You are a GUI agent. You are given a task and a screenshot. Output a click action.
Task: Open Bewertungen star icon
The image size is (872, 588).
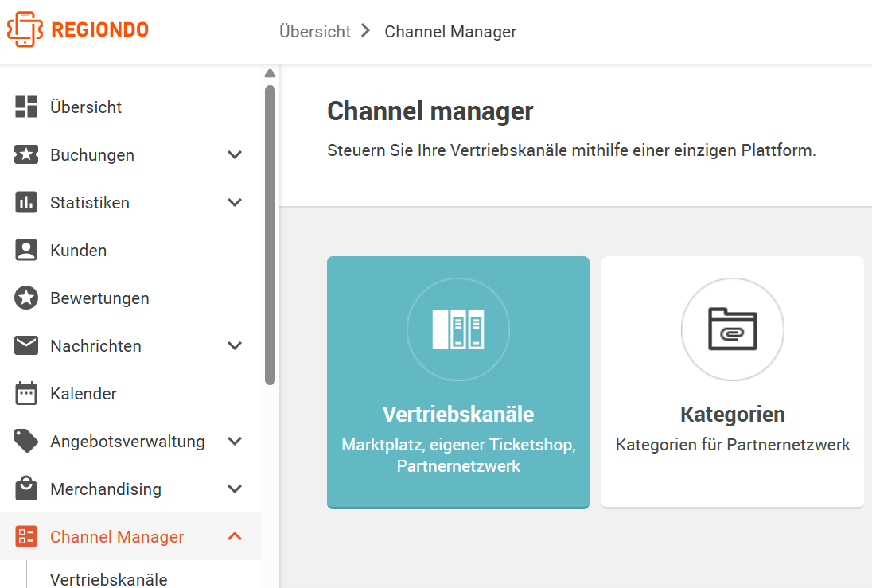click(26, 298)
